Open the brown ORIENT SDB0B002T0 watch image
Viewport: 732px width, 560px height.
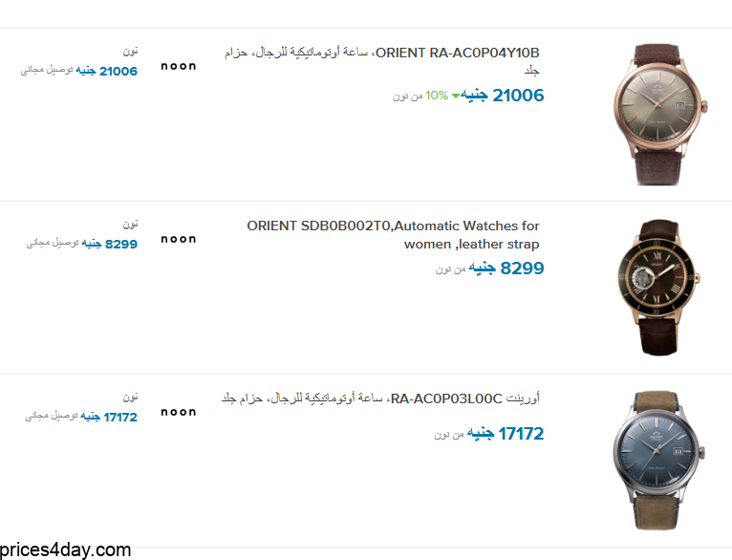[x=658, y=288]
